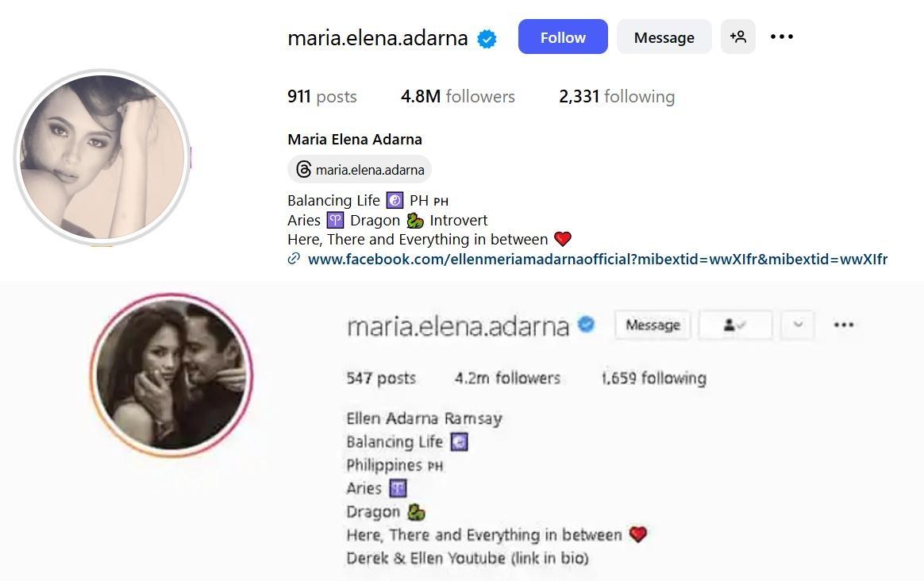Click the blue verified badge beside top username

pos(487,39)
